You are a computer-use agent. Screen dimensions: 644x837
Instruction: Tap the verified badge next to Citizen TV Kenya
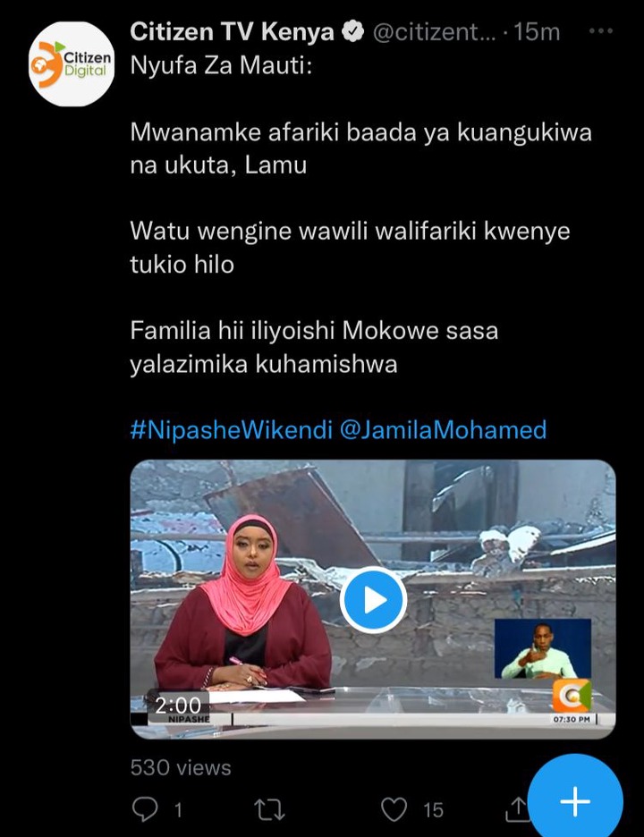click(352, 31)
